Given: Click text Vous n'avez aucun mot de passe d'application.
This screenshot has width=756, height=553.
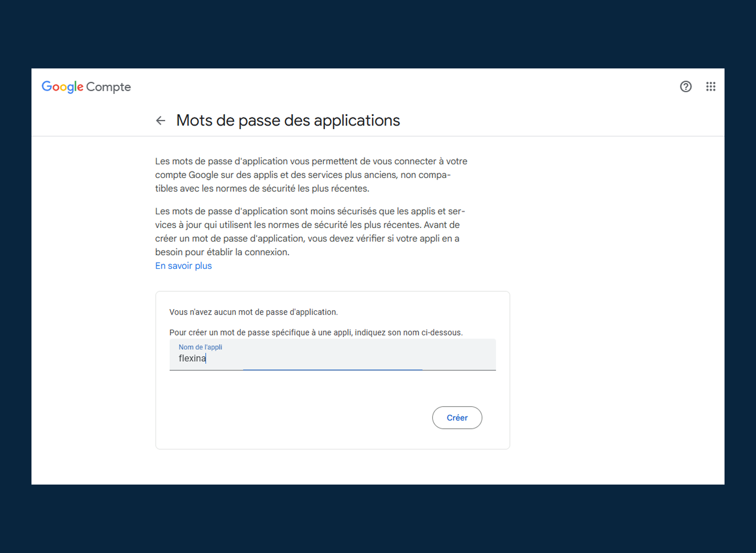Looking at the screenshot, I should pyautogui.click(x=253, y=312).
